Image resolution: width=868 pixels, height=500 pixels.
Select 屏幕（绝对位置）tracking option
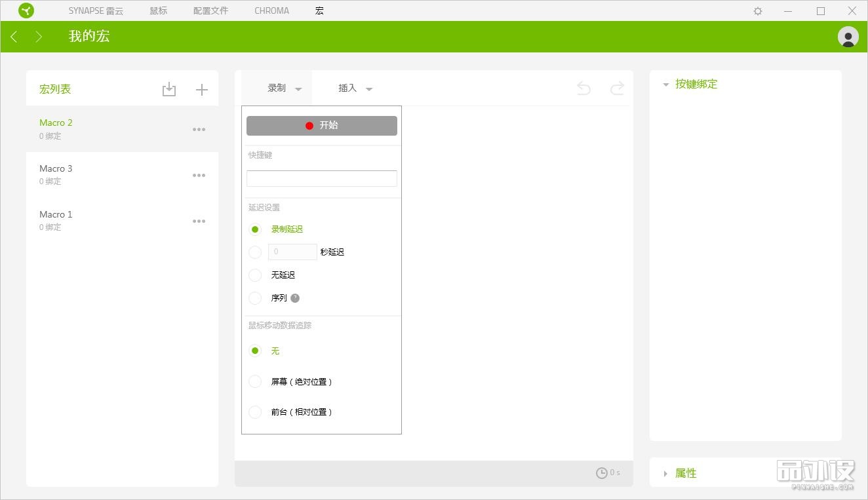tap(255, 381)
